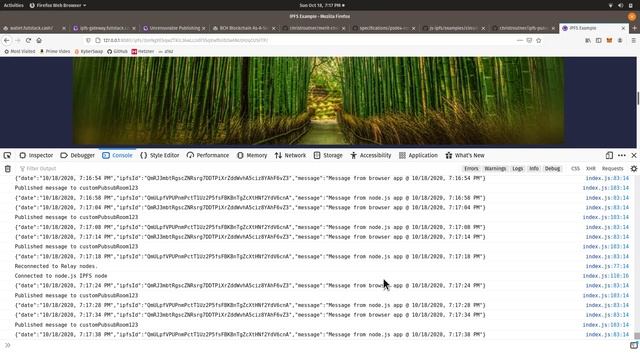Reload the page with the refresh icon
The width and height of the screenshot is (640, 360).
coord(28,40)
